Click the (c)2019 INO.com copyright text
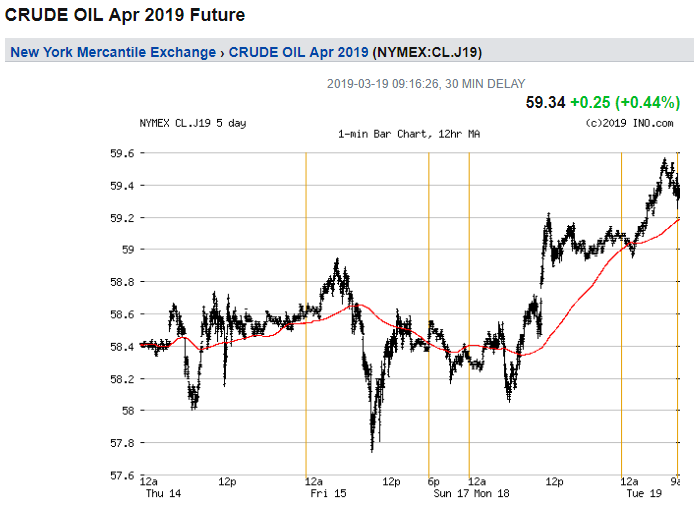Image resolution: width=694 pixels, height=505 pixels. pos(632,123)
